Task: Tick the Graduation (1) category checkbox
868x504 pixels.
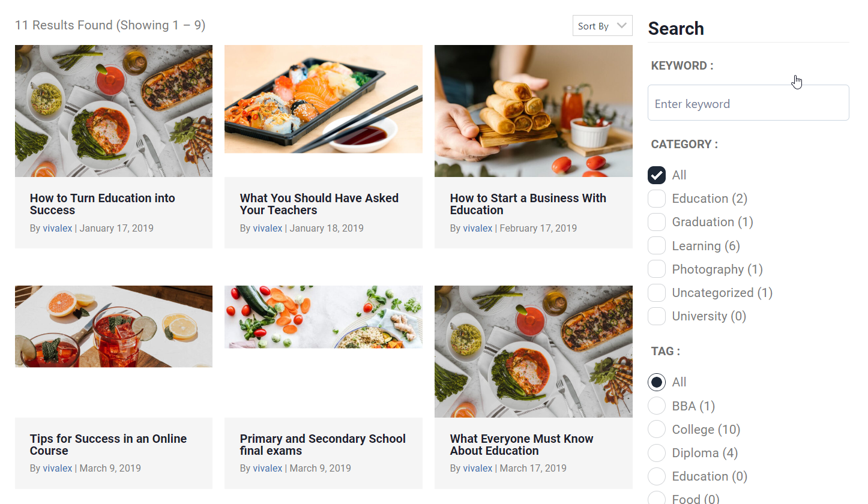Action: coord(657,222)
